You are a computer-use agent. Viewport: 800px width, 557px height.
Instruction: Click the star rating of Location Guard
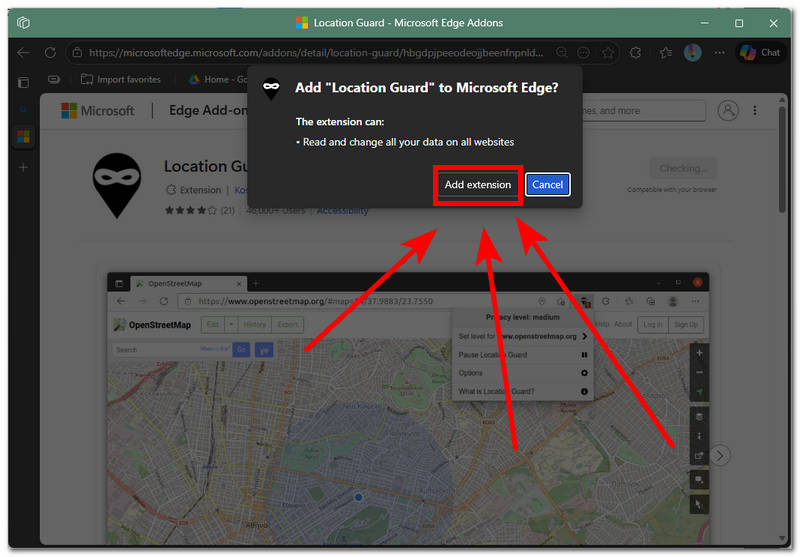click(190, 210)
